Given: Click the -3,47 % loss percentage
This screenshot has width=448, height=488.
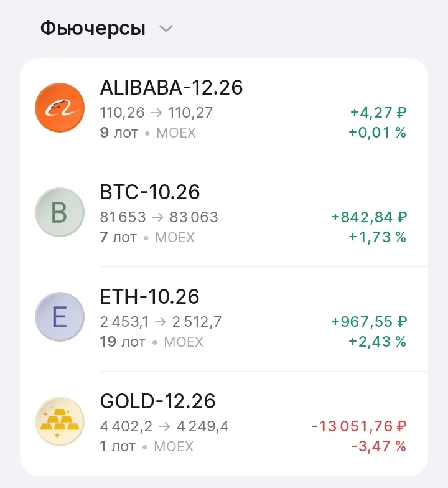Looking at the screenshot, I should (379, 446).
